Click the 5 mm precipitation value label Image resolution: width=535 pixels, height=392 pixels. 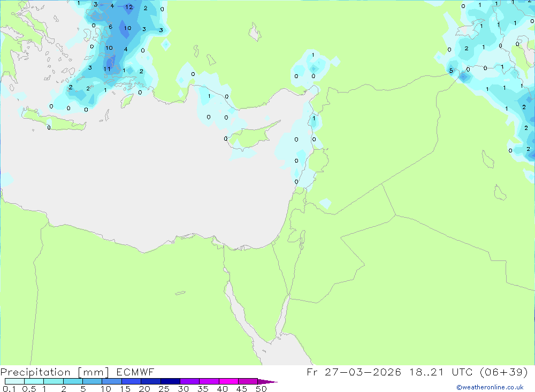click(x=451, y=71)
